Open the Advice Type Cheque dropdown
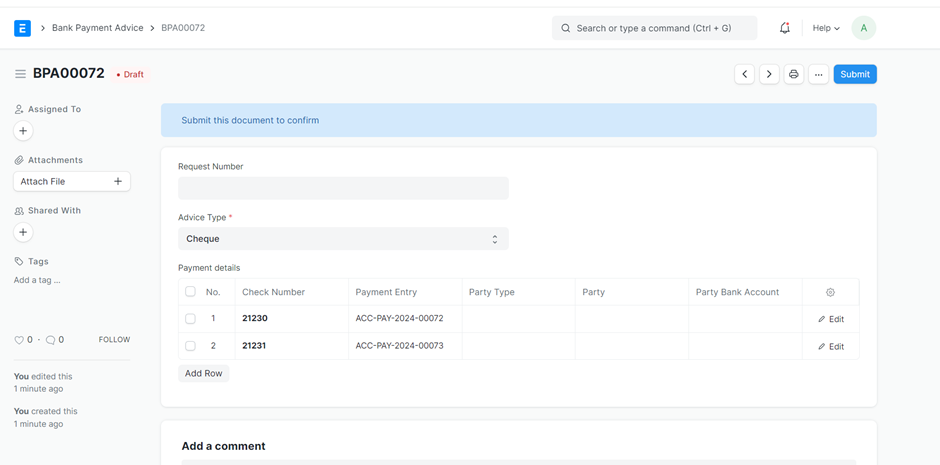Screen dimensions: 940x465 click(x=343, y=239)
